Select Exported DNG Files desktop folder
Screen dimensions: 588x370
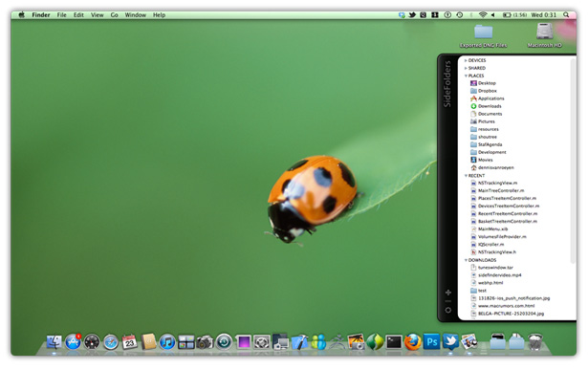(483, 36)
